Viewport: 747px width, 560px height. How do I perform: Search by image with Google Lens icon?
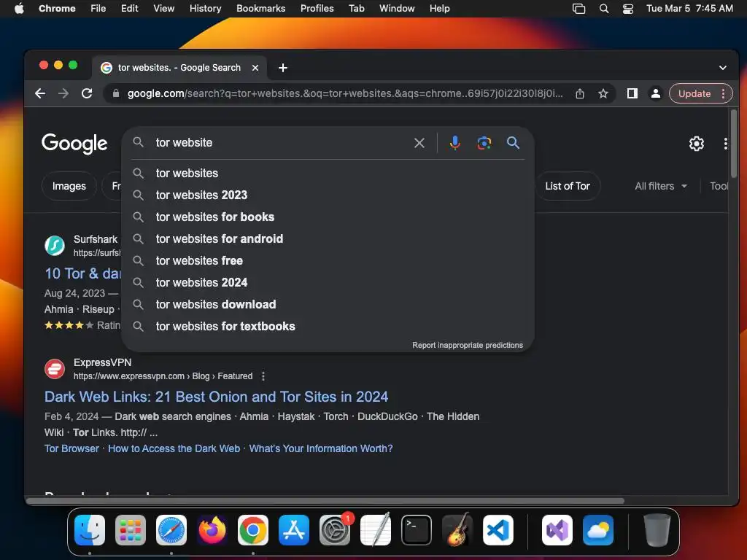tap(484, 143)
